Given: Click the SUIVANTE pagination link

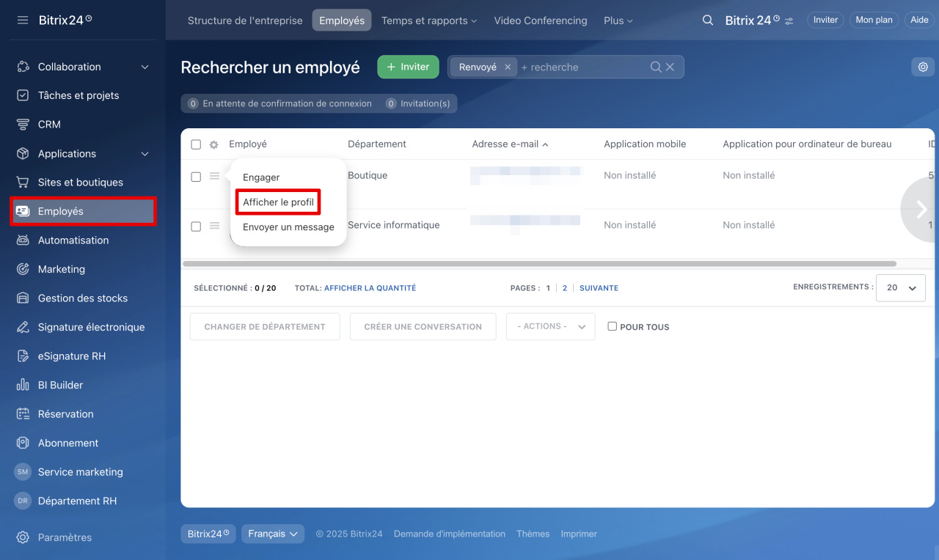Looking at the screenshot, I should point(599,288).
